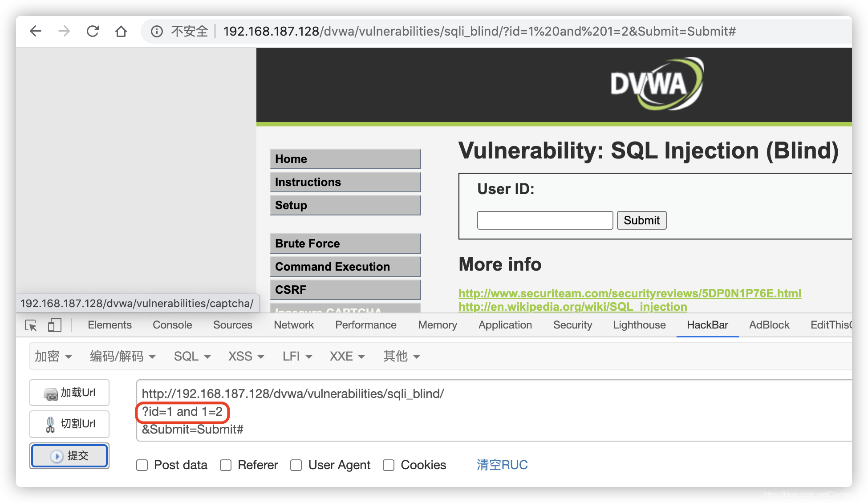Open the XXE dropdown menu
Viewport: 868px width, 503px height.
pos(347,357)
